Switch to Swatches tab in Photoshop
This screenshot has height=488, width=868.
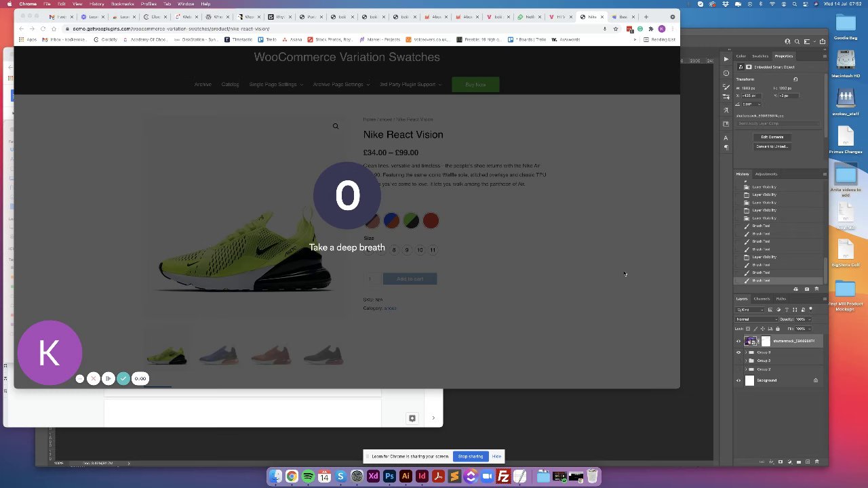(760, 56)
